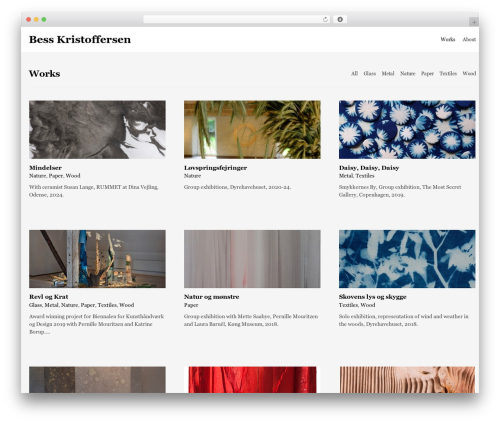The width and height of the screenshot is (500, 423).
Task: Select the All filter
Action: (354, 73)
